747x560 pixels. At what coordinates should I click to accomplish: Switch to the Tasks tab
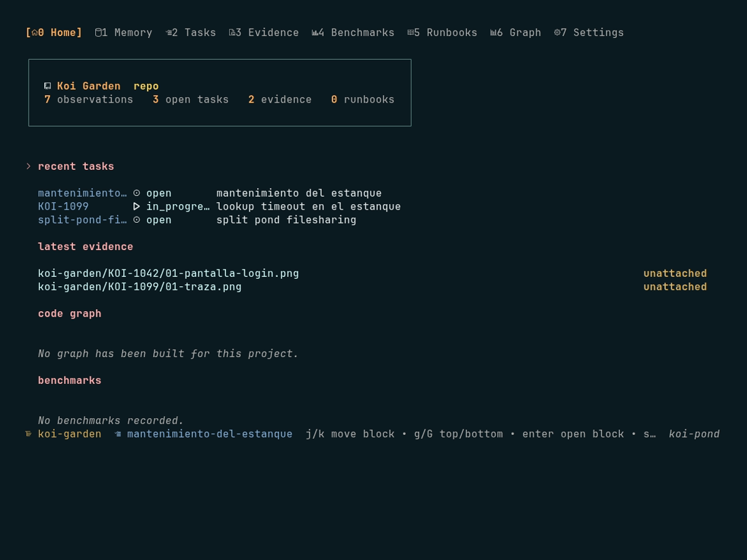pyautogui.click(x=190, y=32)
